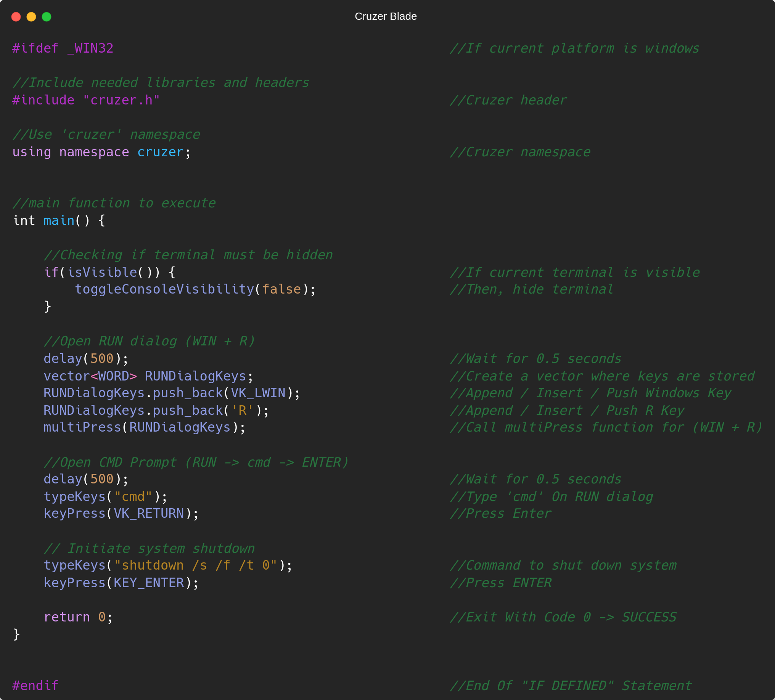
Task: Click the red close window button
Action: (x=16, y=16)
